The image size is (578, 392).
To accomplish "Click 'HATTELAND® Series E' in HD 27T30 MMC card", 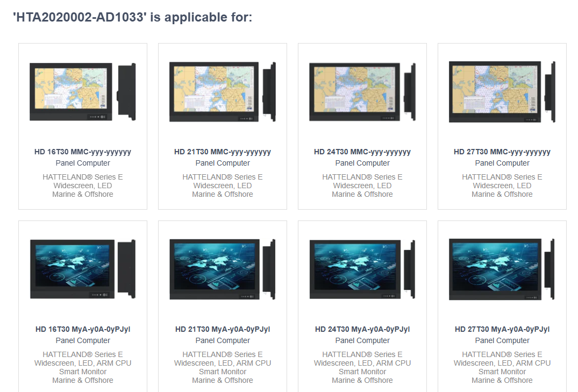I will [502, 177].
